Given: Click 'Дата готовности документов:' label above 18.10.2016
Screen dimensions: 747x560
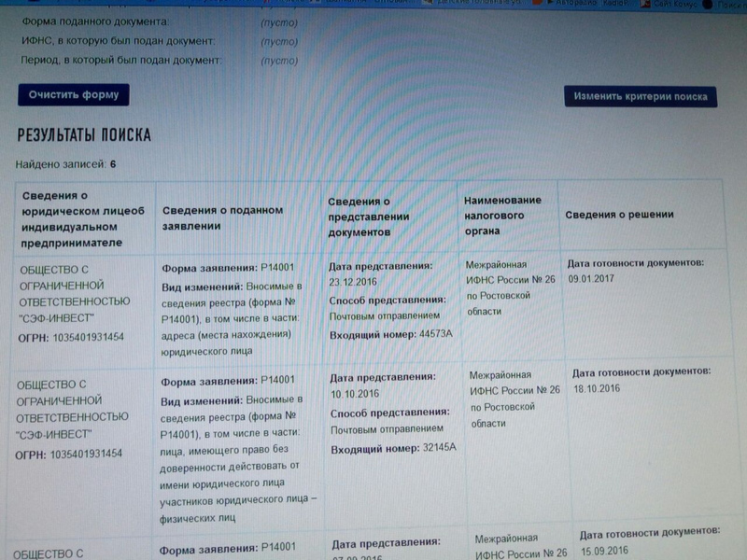Looking at the screenshot, I should pos(641,371).
